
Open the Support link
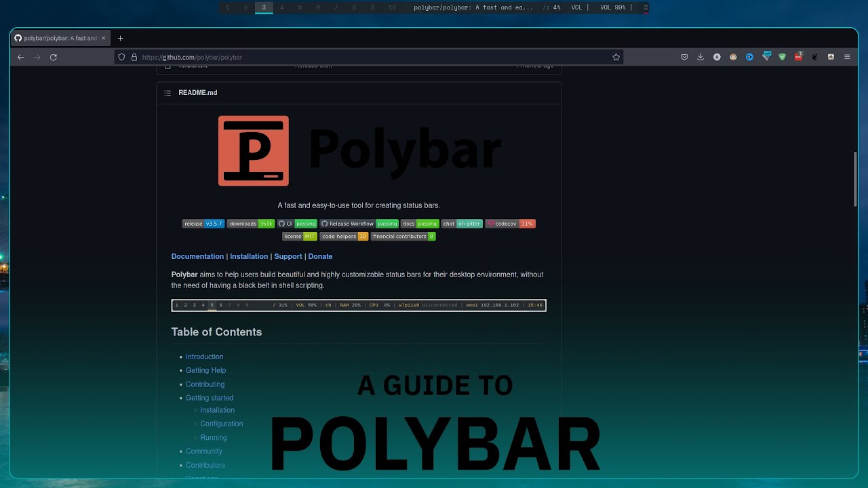[x=288, y=256]
